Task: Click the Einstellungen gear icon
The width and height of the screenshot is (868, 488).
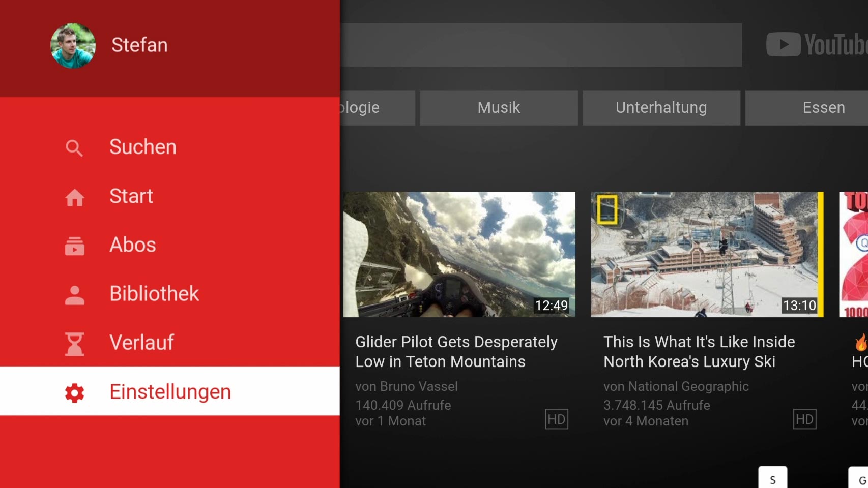Action: [x=75, y=392]
